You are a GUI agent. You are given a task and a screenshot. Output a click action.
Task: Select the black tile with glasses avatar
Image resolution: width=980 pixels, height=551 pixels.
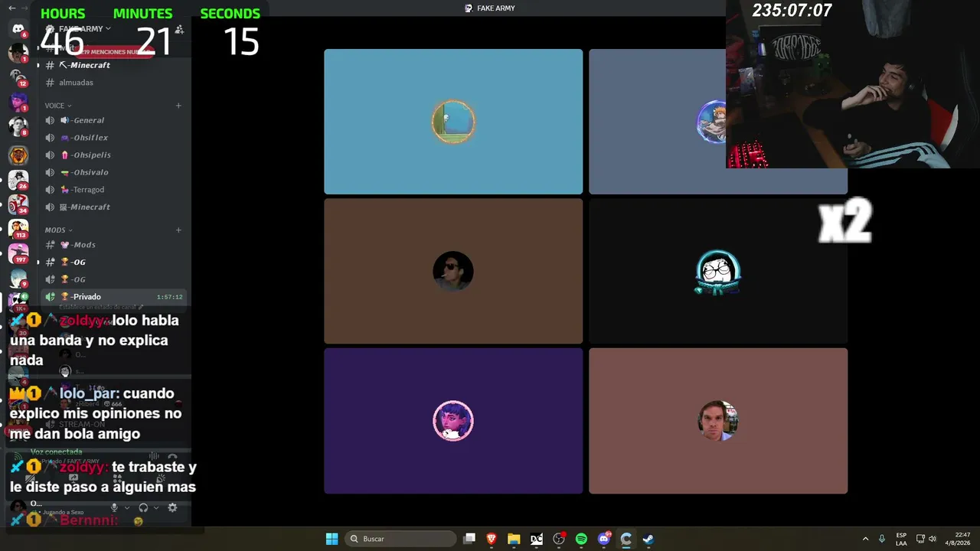[x=718, y=271]
